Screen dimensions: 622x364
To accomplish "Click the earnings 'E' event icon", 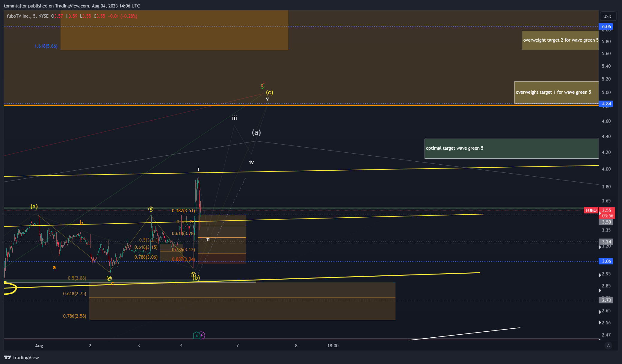I will coord(196,335).
